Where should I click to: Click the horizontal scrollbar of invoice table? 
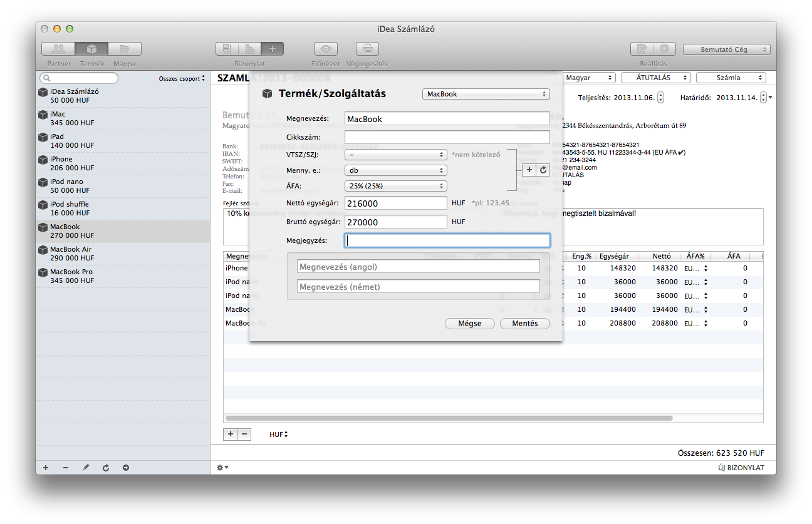pyautogui.click(x=449, y=418)
